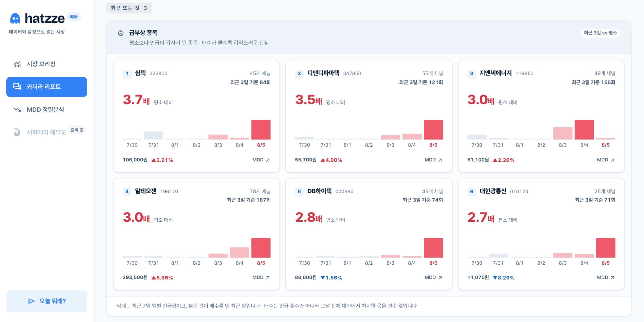Click the 78개 채널 count
Screen dimensions: 644x322
(x=260, y=192)
